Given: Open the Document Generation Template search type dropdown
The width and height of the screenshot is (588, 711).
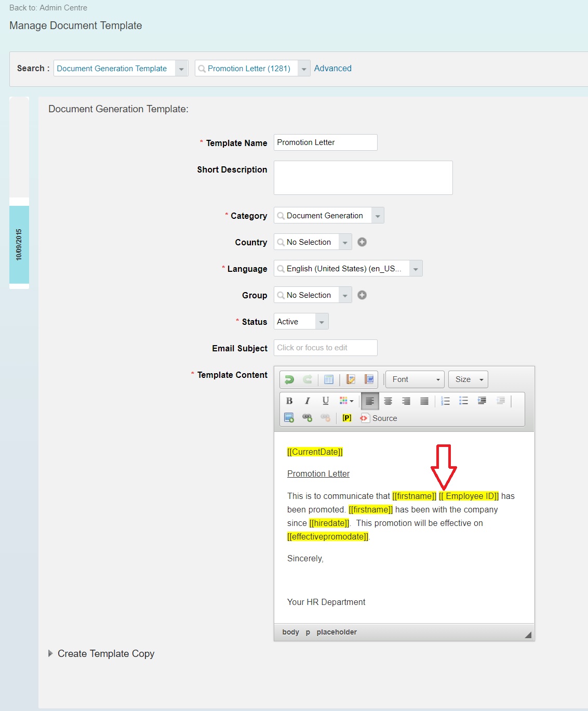Looking at the screenshot, I should pyautogui.click(x=181, y=69).
